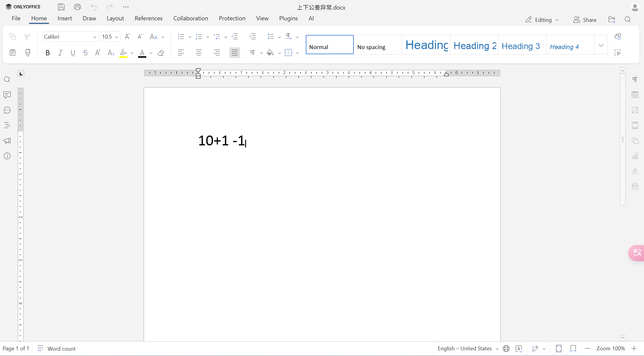The image size is (644, 356).
Task: Open the Calibri font name dropdown
Action: click(94, 37)
